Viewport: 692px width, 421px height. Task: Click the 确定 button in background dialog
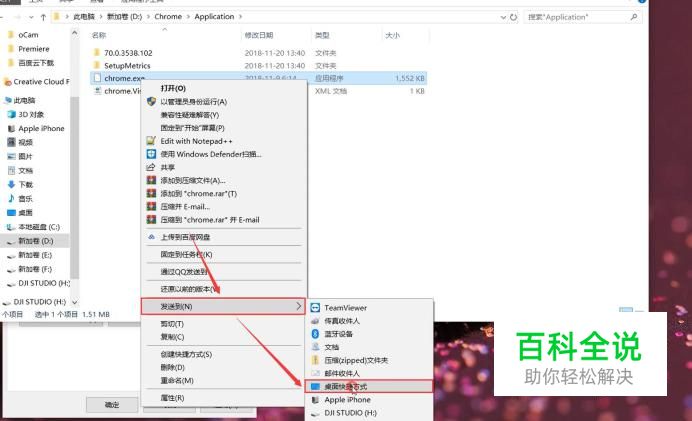coord(112,405)
